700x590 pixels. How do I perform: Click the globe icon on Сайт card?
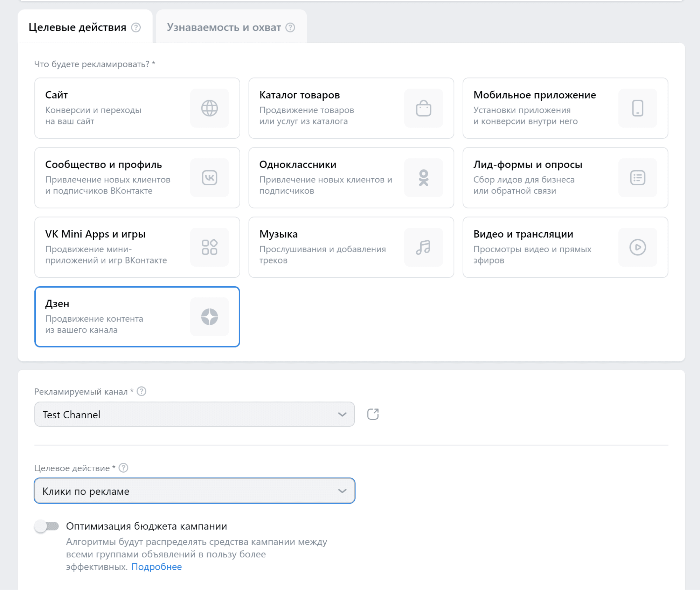tap(209, 108)
